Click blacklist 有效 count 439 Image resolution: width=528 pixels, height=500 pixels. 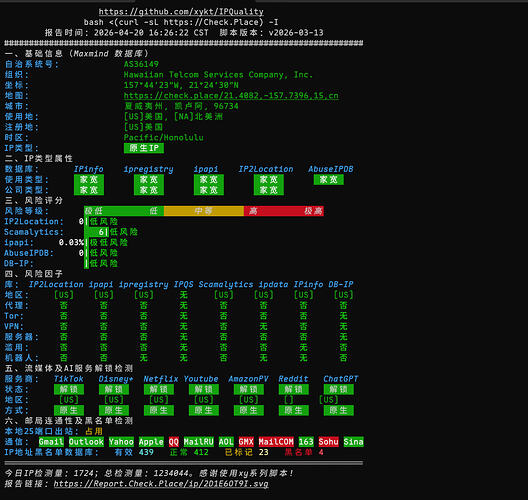tap(146, 452)
